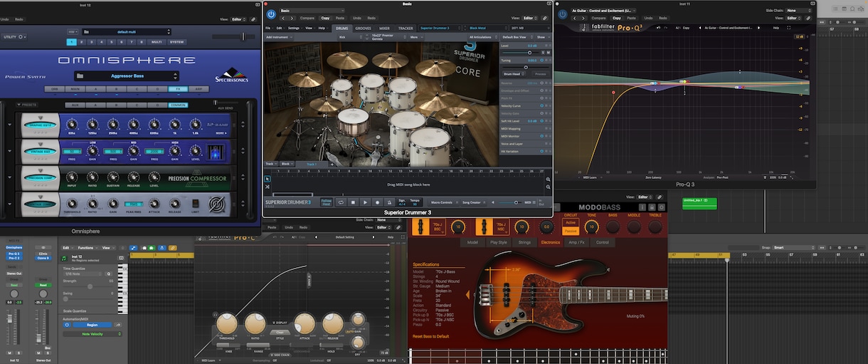Click MORE on the Graphic EQ unit
This screenshot has width=868, height=364.
point(220,132)
